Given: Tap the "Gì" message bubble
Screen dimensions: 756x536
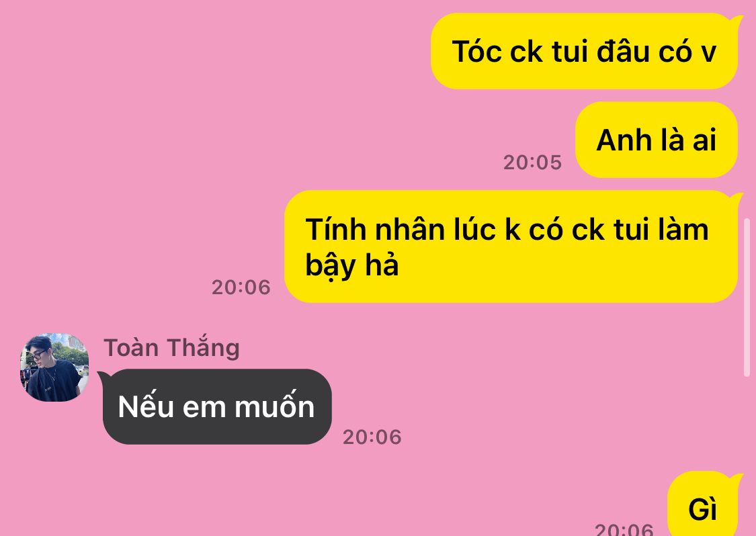Looking at the screenshot, I should (704, 504).
